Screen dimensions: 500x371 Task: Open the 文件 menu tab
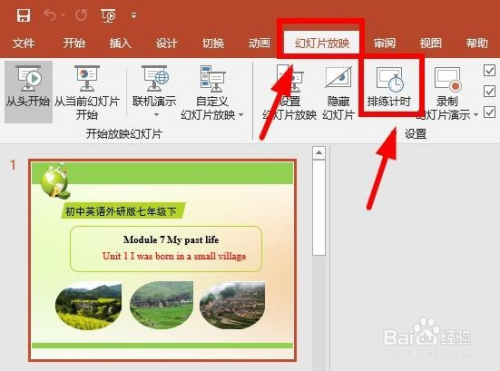(x=23, y=43)
